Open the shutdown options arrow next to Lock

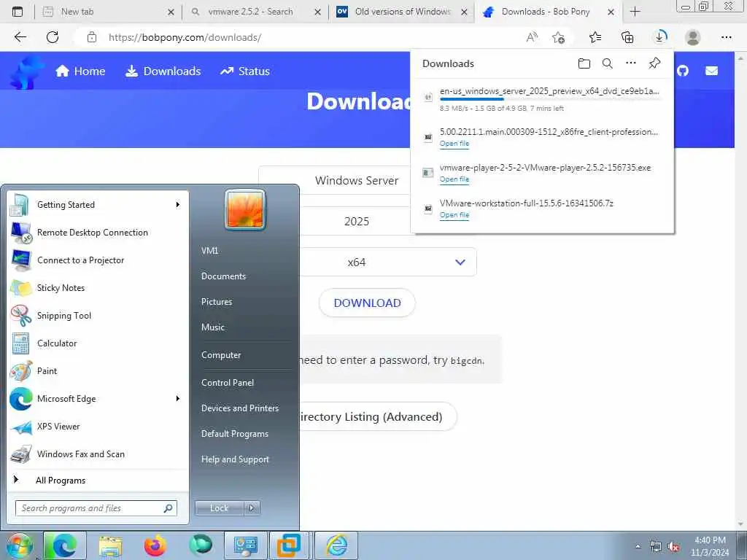[x=252, y=508]
